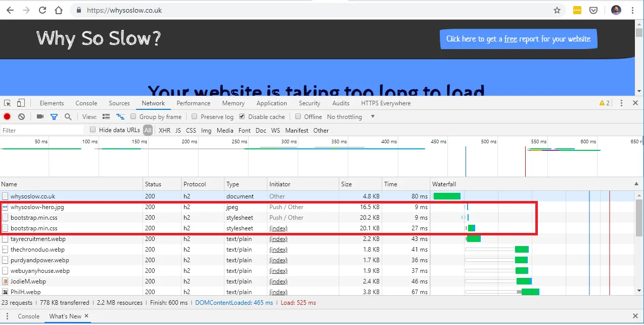Check the Hide data URLs checkbox
This screenshot has width=644, height=325.
(93, 130)
